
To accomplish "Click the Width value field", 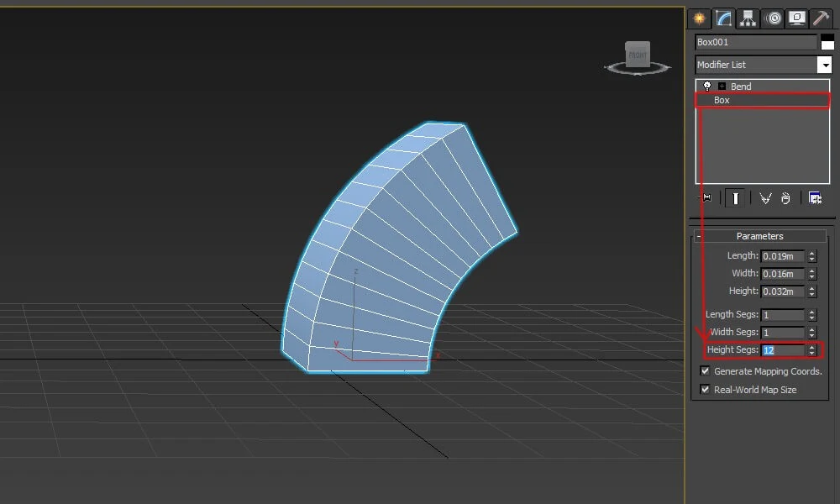I will [782, 274].
